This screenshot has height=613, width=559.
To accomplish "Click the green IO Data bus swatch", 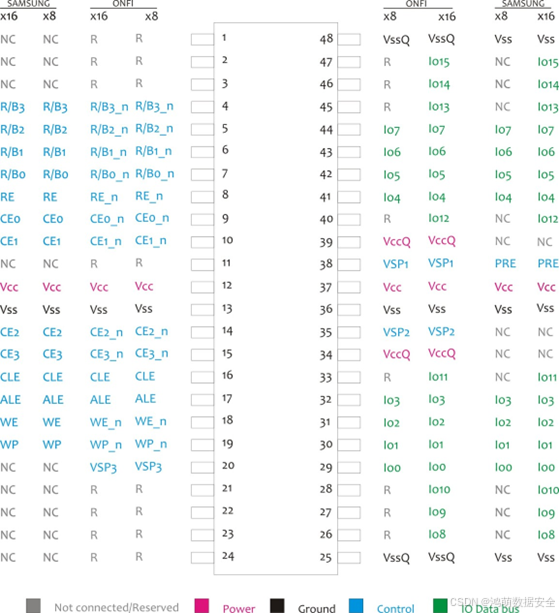I will pos(440,606).
